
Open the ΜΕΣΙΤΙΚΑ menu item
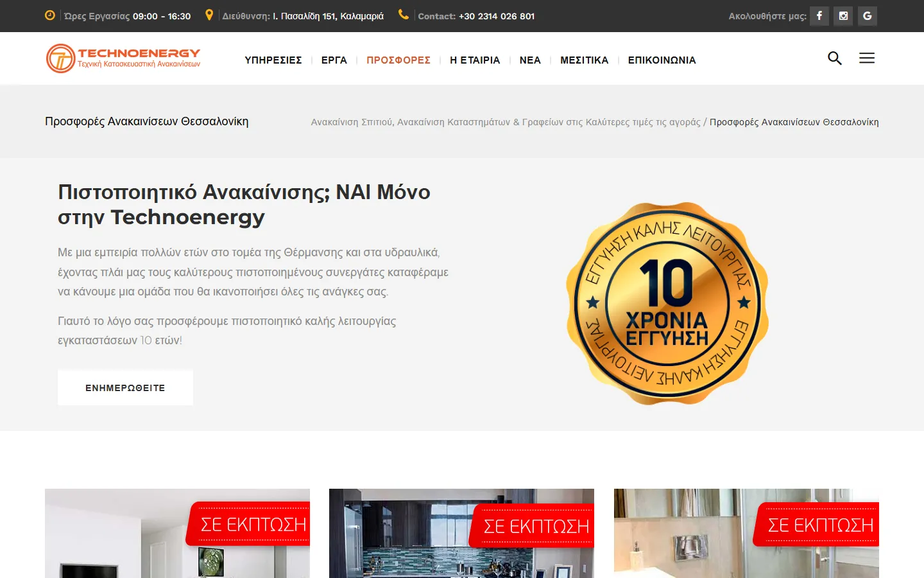pos(584,60)
